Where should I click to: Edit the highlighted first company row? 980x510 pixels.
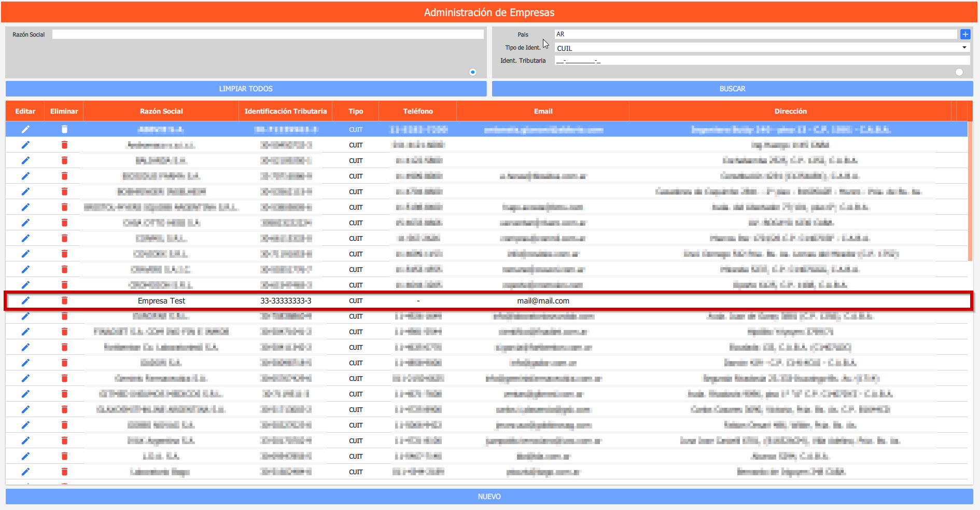(x=25, y=129)
